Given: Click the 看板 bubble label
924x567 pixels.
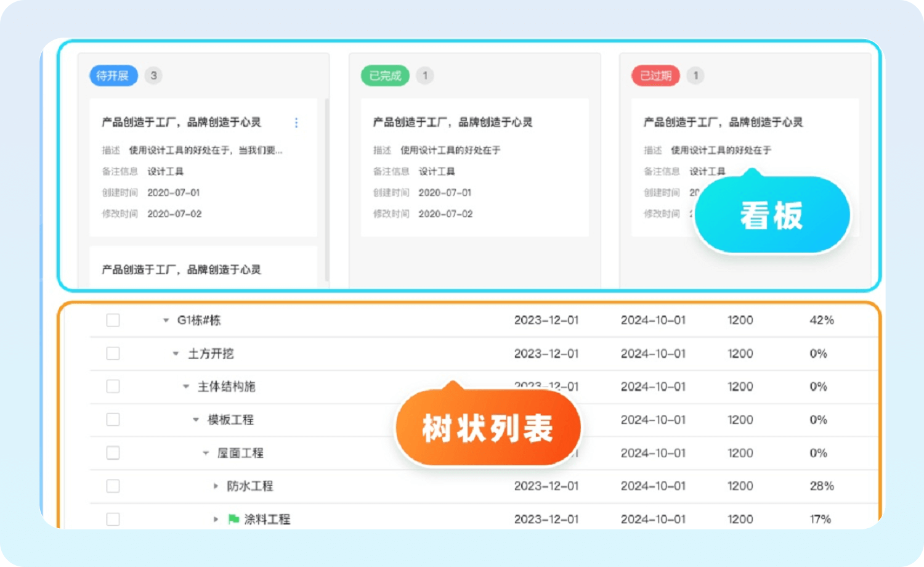Looking at the screenshot, I should [x=771, y=216].
